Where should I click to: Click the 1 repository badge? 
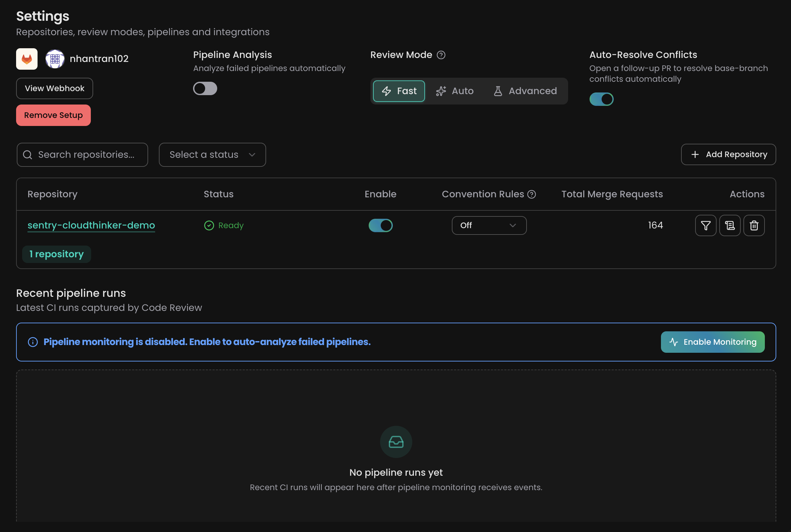point(57,255)
